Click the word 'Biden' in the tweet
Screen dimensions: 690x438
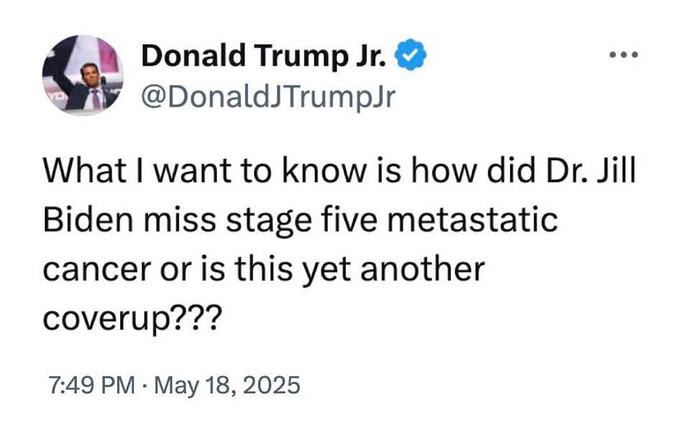[88, 219]
